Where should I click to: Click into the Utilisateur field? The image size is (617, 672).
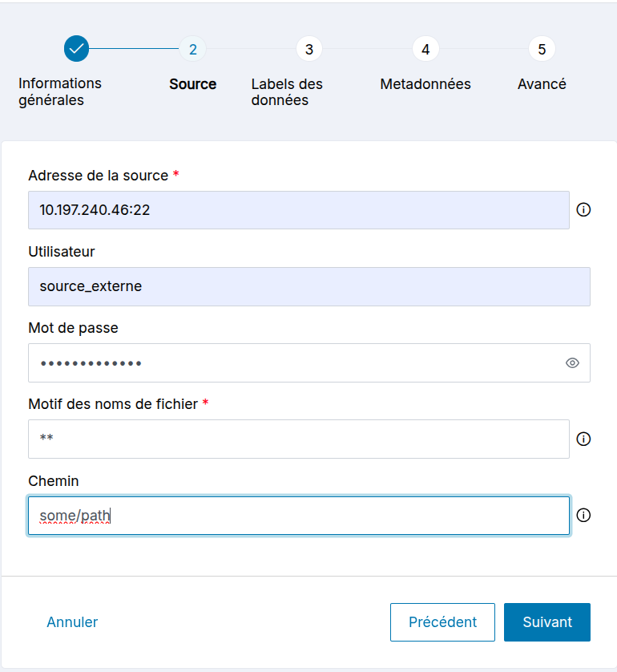coord(308,286)
